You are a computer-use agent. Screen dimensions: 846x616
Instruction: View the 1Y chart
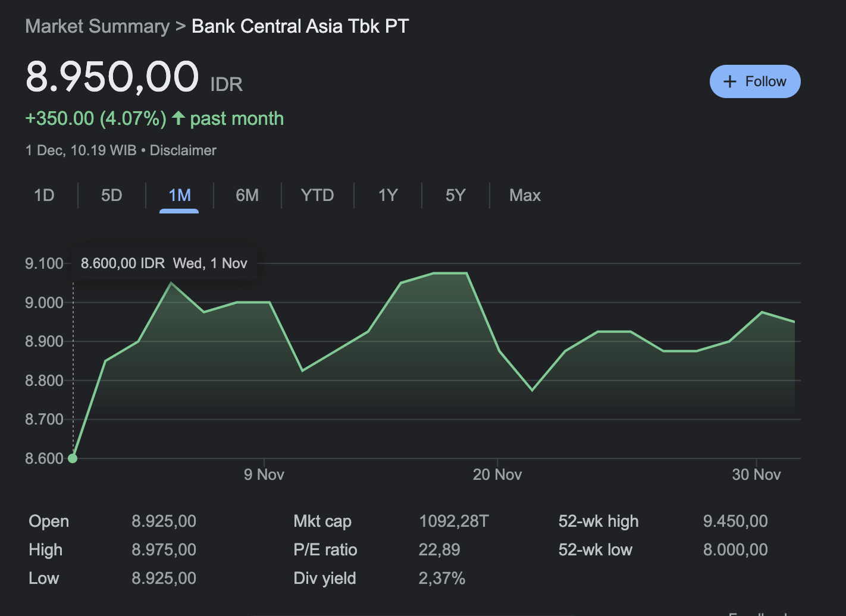click(387, 195)
